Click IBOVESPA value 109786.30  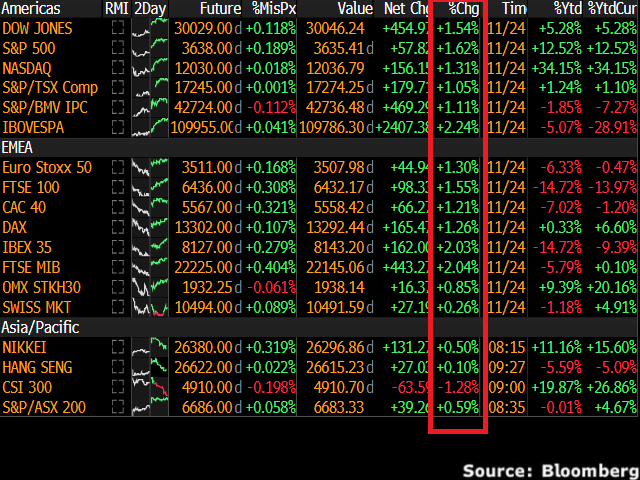tap(331, 128)
